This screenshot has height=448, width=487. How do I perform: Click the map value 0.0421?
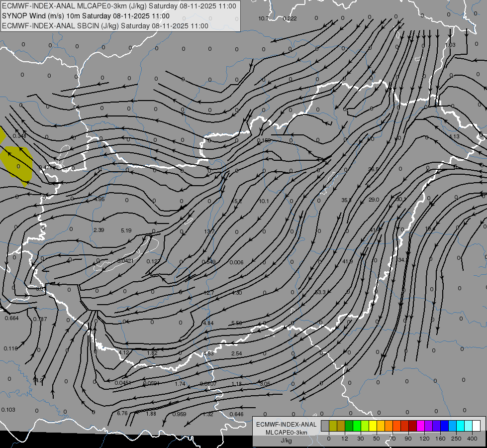point(125,260)
